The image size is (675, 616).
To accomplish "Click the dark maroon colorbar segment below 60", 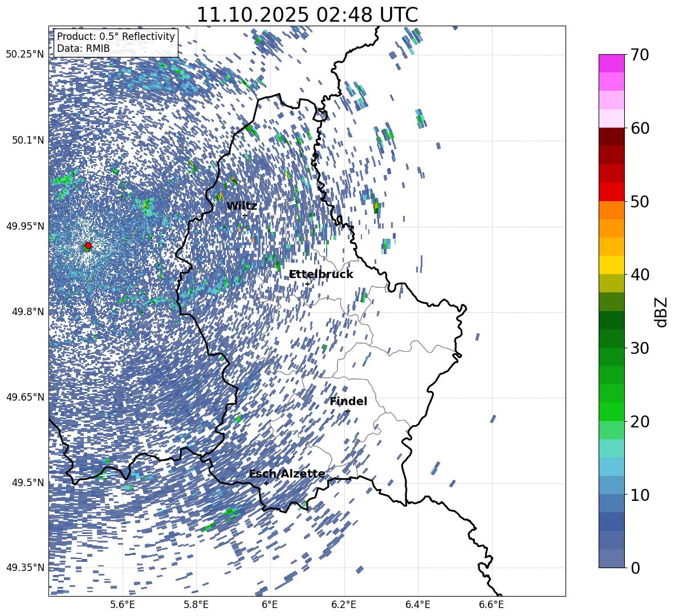I will (611, 137).
